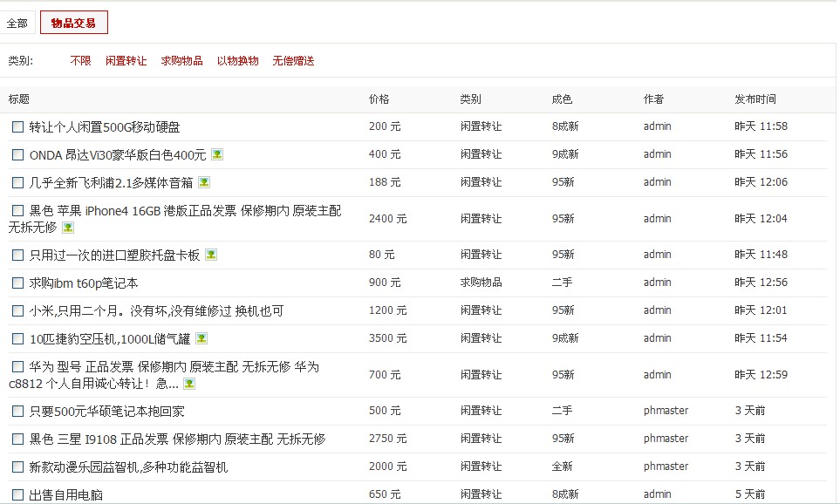Check the box for 10匹捷豹空压机 row
This screenshot has height=504, width=840.
pos(17,338)
